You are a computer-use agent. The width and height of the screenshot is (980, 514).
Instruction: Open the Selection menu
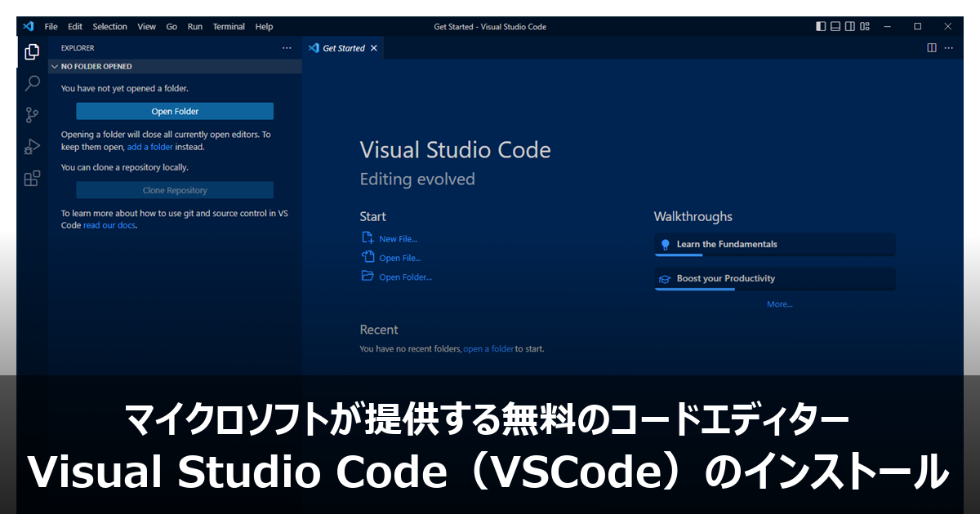click(x=110, y=26)
